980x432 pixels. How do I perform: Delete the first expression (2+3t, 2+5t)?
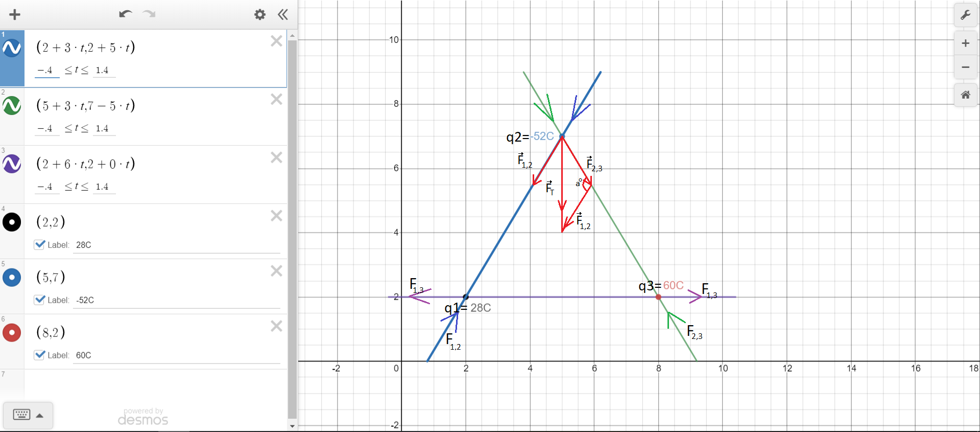[276, 41]
